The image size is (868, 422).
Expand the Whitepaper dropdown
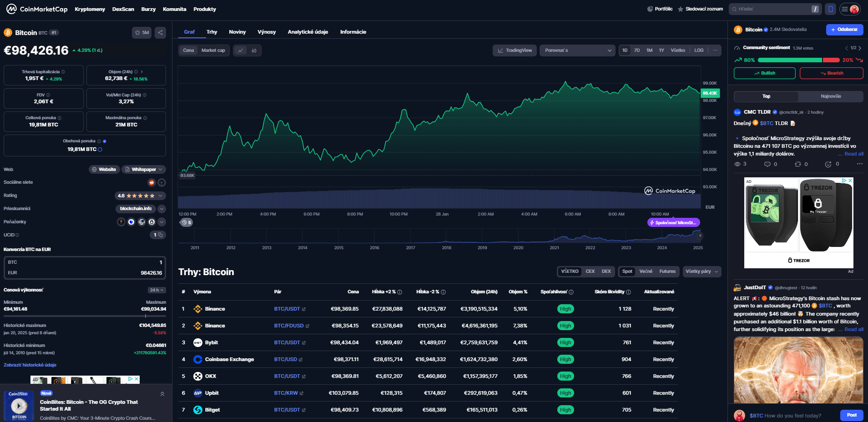[x=143, y=170]
